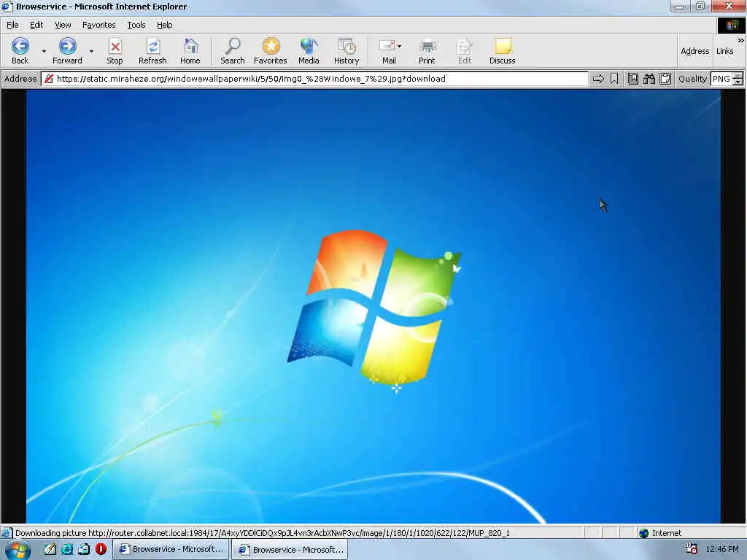Open the Tools menu
This screenshot has height=560, width=747.
point(136,25)
